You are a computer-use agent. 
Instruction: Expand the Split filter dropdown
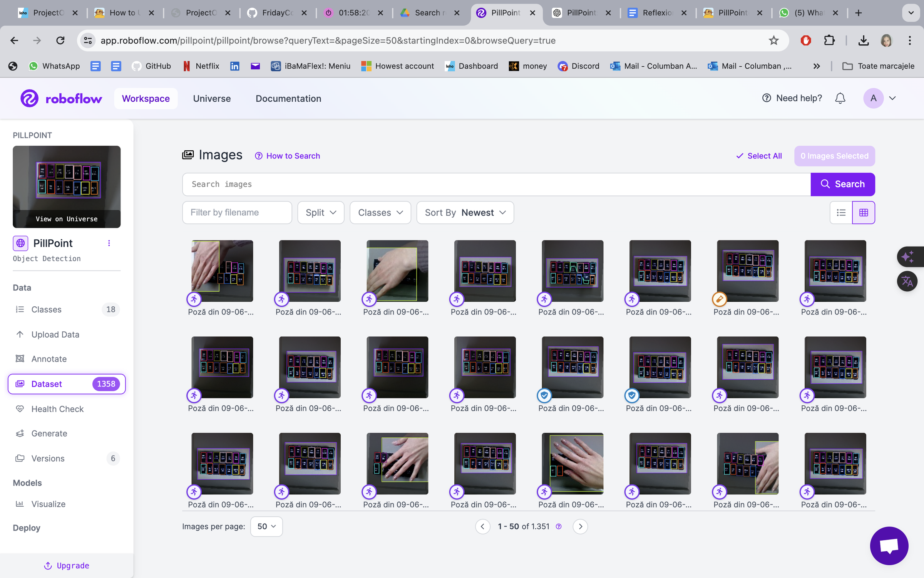click(x=321, y=213)
